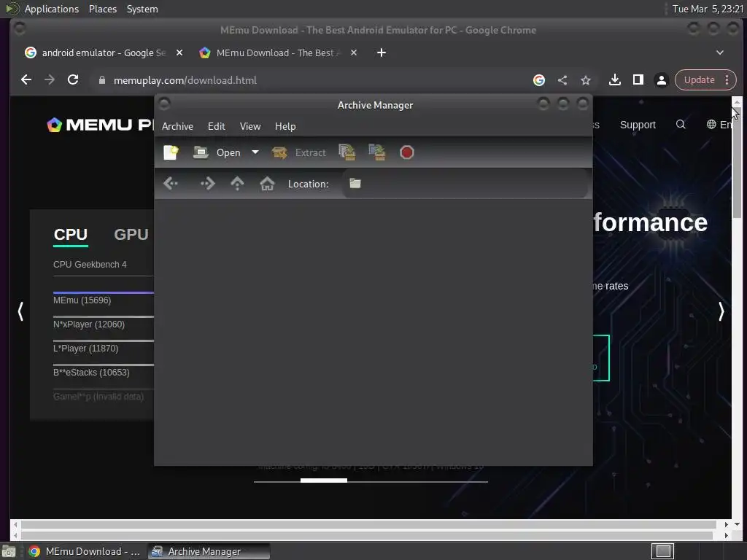Click the workspace switcher in bottom panel
This screenshot has width=747, height=560.
coord(662,551)
